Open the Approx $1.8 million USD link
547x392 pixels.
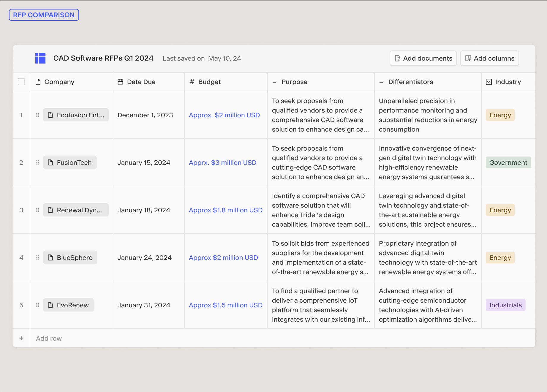coord(226,210)
